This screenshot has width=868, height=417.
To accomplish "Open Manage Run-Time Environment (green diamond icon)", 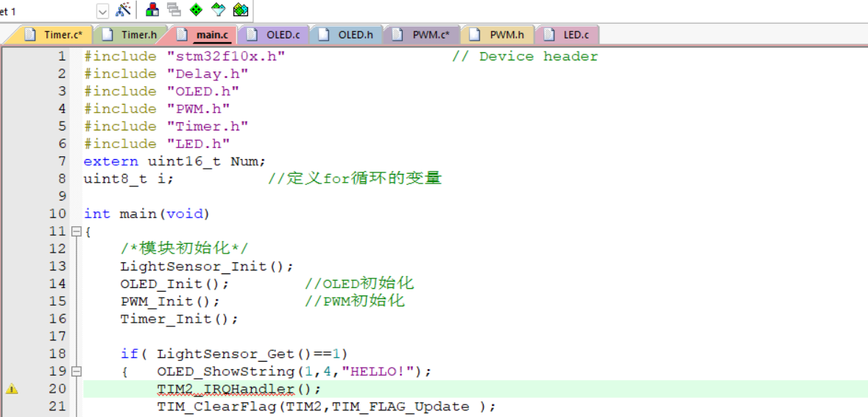I will (x=196, y=10).
